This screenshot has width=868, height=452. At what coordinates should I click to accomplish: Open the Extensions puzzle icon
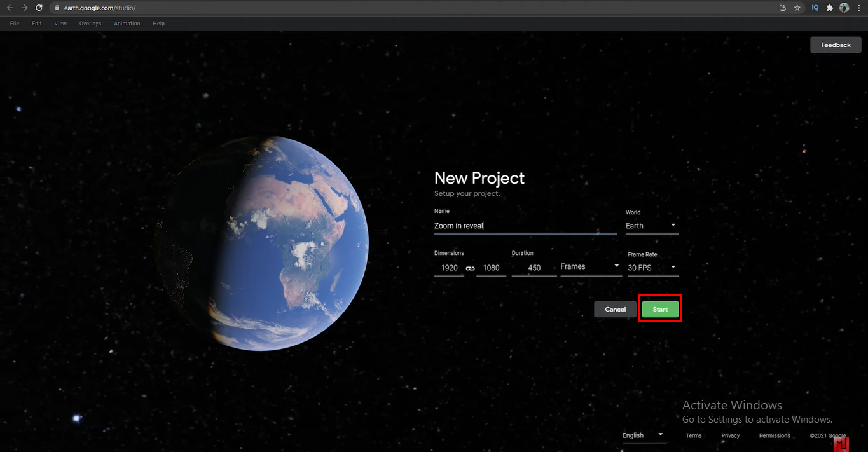[x=829, y=8]
